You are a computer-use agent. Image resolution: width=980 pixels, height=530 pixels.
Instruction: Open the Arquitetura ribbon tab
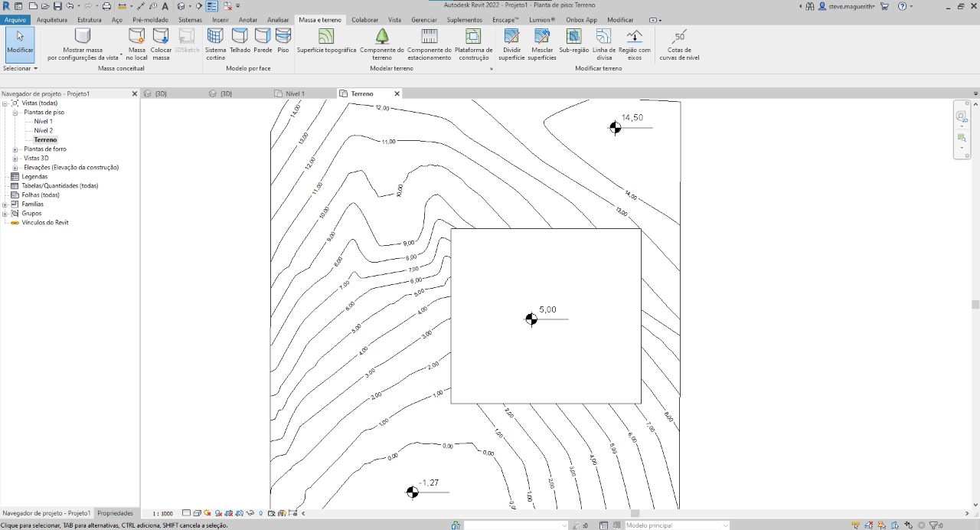pos(52,20)
